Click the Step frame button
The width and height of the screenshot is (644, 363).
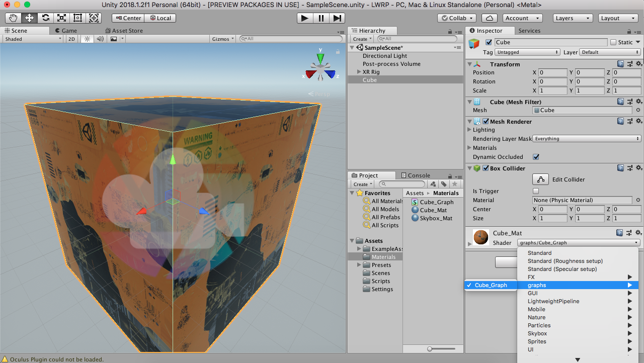point(337,18)
